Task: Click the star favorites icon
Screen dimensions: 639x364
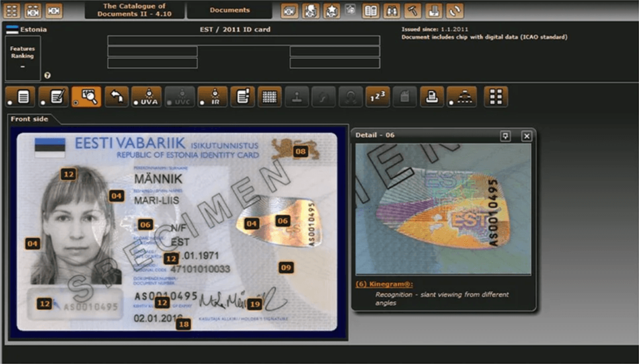Action: click(x=331, y=11)
